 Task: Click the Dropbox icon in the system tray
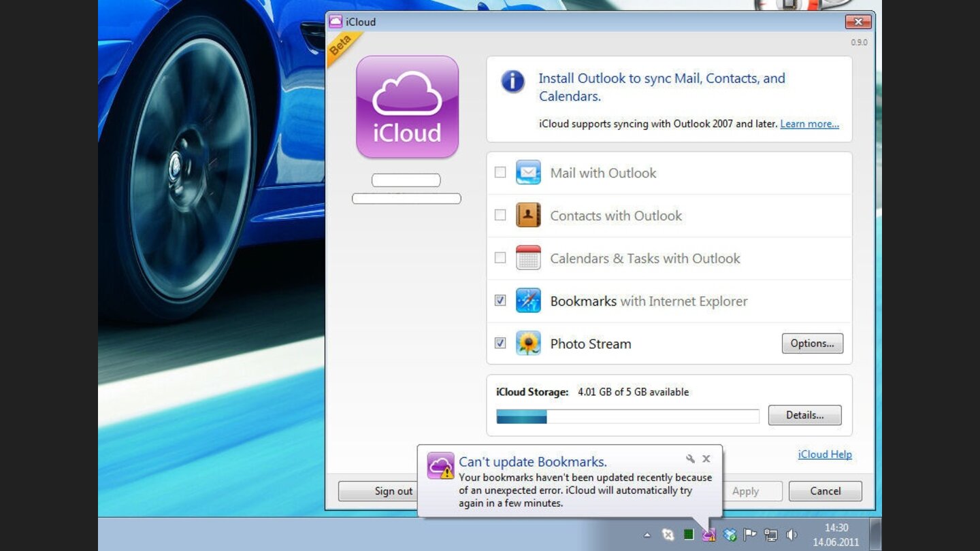(x=730, y=535)
